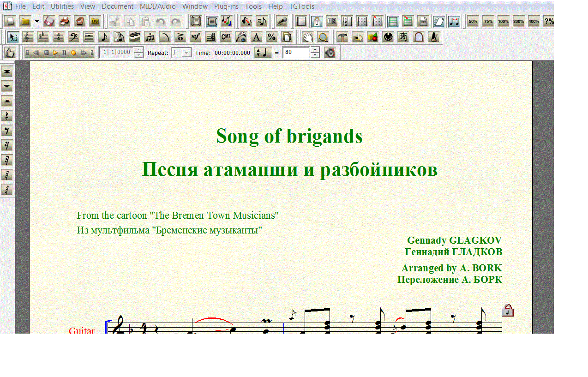Screen dimensions: 588x377
Task: Open the Document menu
Action: [117, 6]
